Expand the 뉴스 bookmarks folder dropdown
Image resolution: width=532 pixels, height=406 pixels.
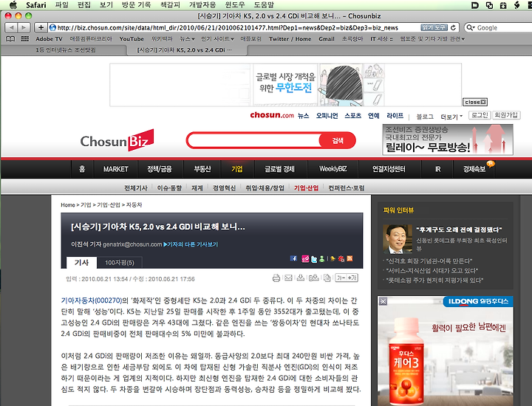coord(187,39)
